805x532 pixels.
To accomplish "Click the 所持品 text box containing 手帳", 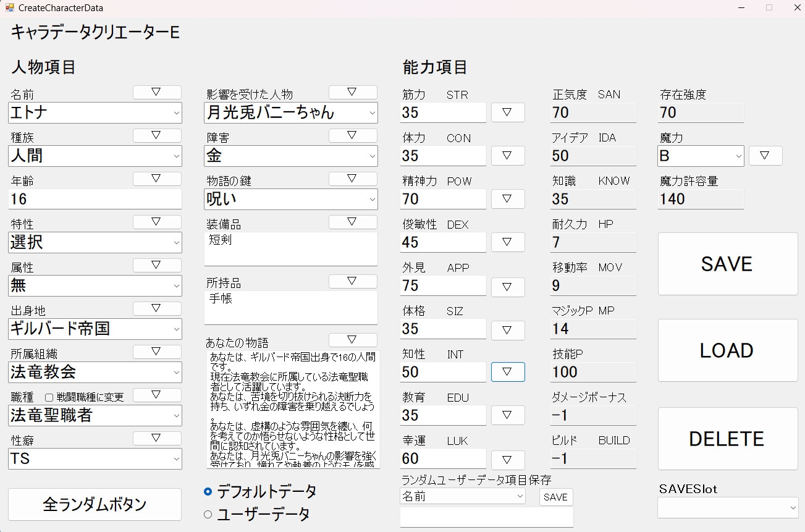I will (290, 307).
